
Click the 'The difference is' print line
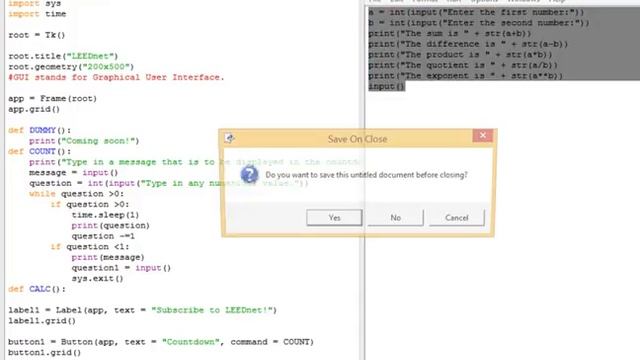tap(468, 44)
